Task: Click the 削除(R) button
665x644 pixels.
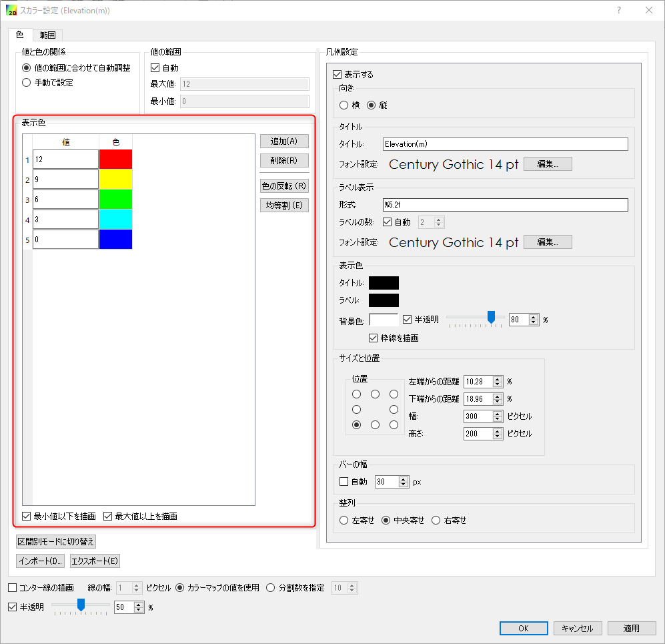Action: [x=284, y=161]
